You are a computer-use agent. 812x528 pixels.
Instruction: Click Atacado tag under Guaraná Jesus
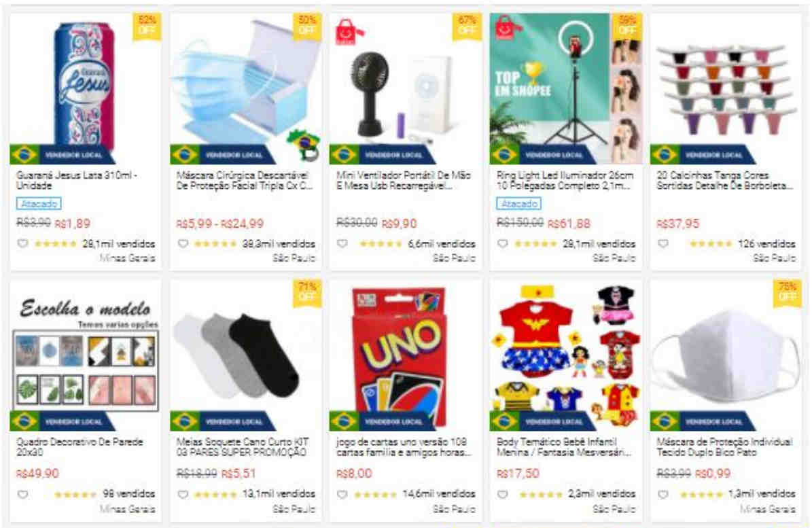pyautogui.click(x=39, y=203)
